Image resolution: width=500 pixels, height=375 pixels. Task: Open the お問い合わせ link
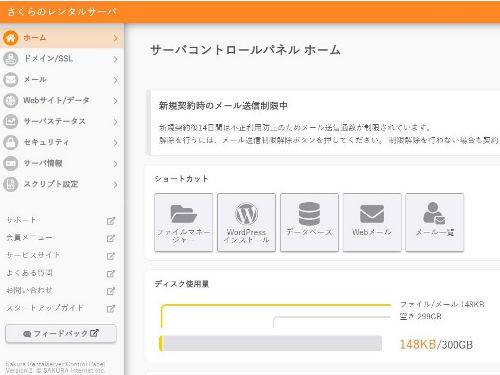click(x=29, y=290)
